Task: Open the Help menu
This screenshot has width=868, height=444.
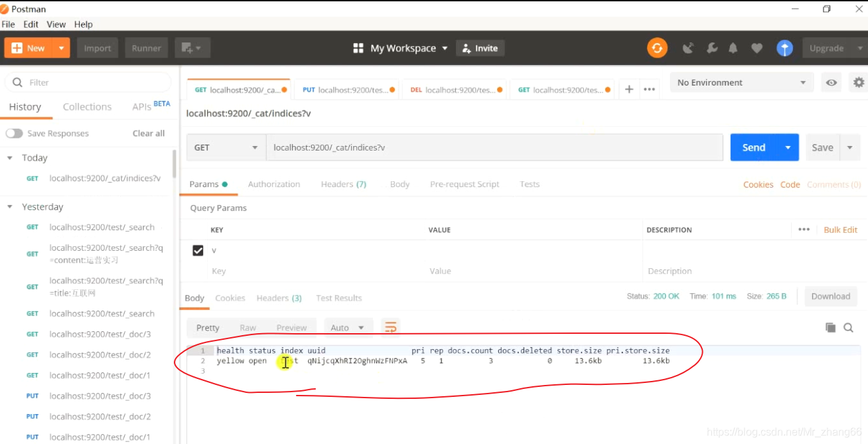Action: [84, 24]
